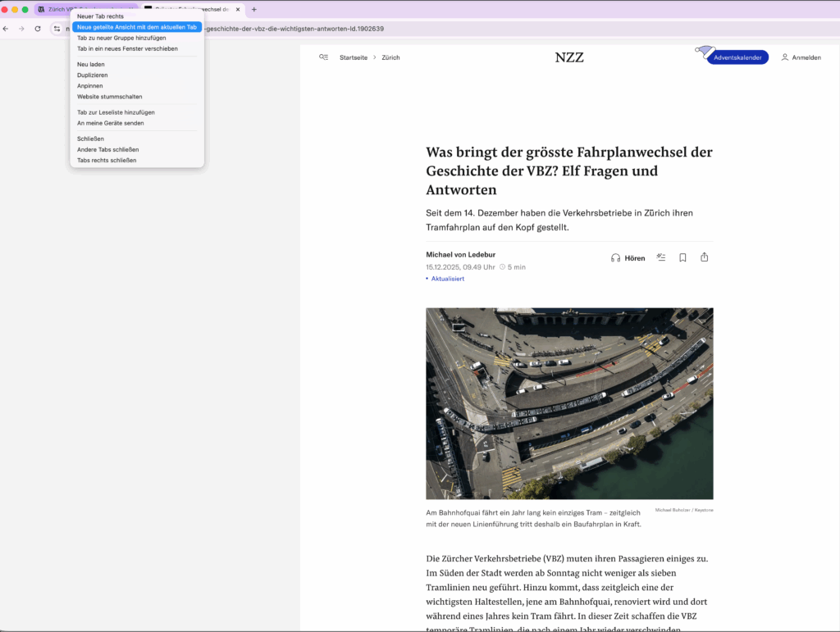Click the NZZ logo in the header
The image size is (840, 632).
tap(568, 57)
